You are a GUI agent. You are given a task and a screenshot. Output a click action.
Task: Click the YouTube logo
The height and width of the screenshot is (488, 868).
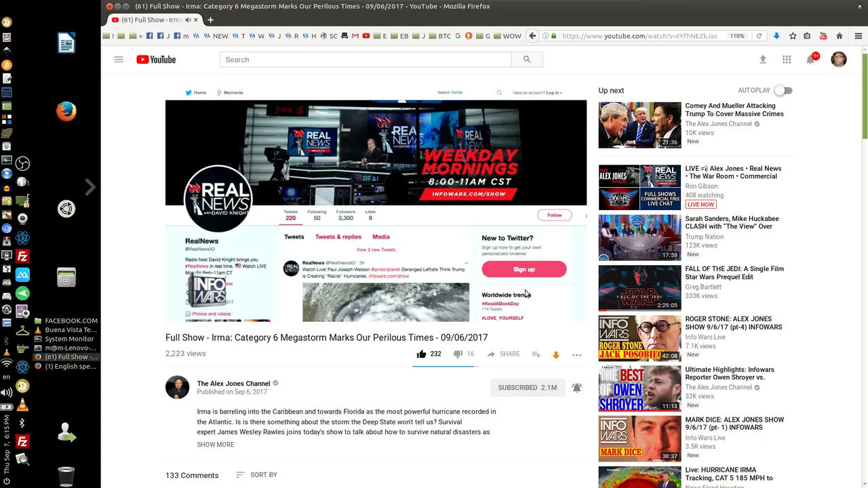click(x=156, y=60)
